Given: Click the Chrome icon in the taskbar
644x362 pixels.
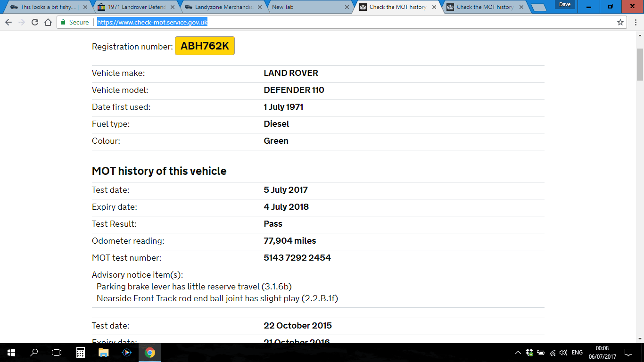Looking at the screenshot, I should click(149, 353).
